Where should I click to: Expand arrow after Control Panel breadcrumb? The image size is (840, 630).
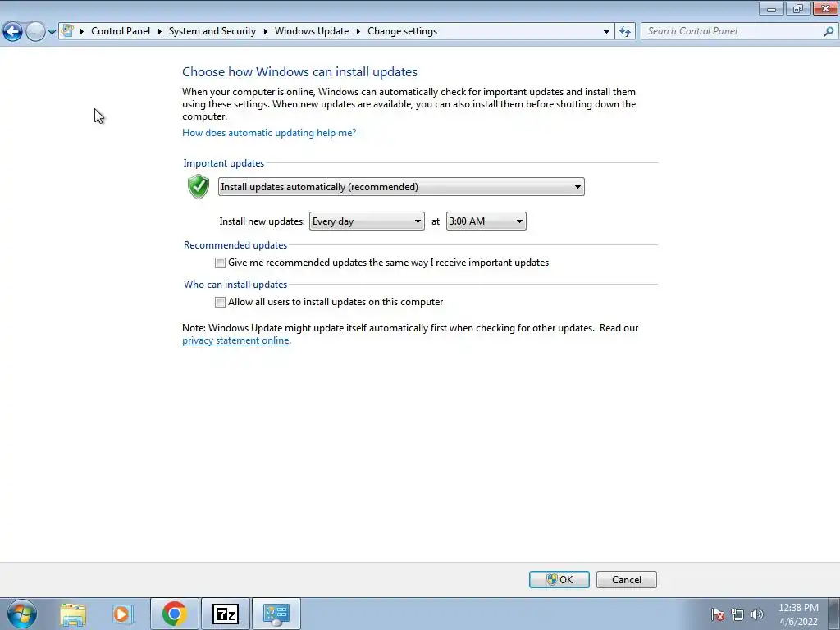pos(160,31)
